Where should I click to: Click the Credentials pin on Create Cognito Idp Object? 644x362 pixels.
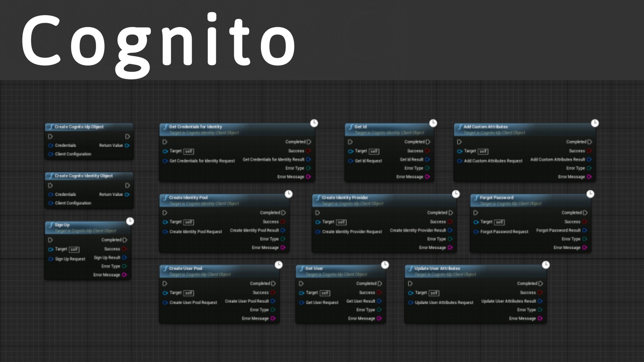point(51,145)
